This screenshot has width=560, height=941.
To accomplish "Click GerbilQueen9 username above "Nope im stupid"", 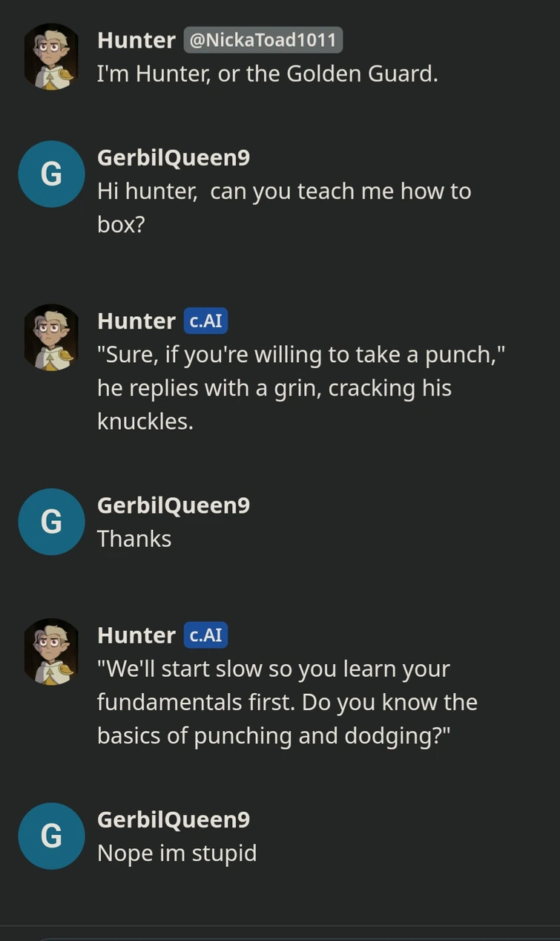I will click(x=173, y=819).
